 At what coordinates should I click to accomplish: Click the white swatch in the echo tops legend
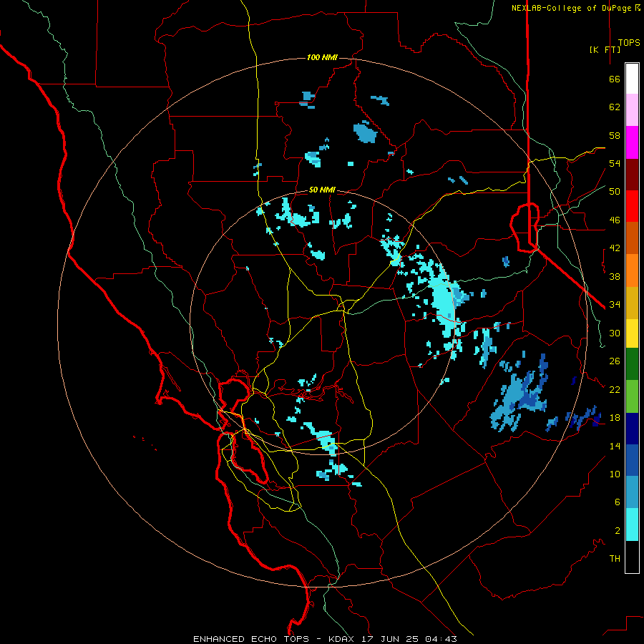[632, 79]
